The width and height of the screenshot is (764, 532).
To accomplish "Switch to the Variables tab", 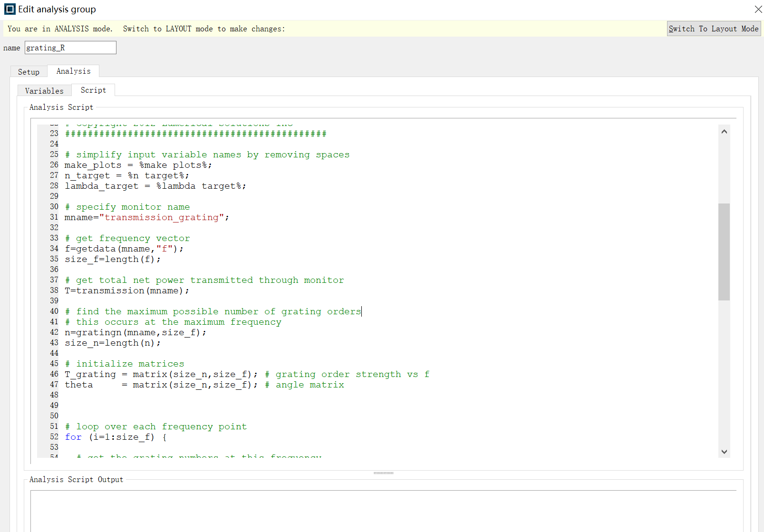I will click(x=44, y=91).
